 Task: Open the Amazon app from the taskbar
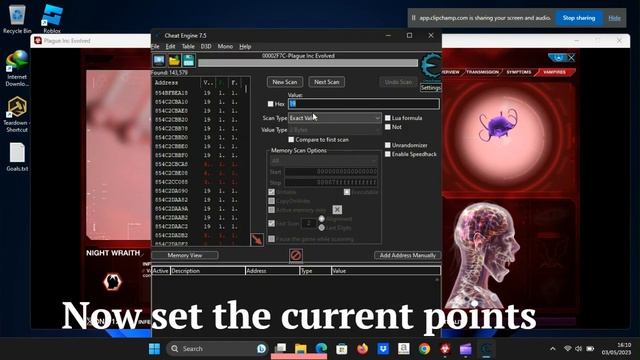tap(404, 349)
